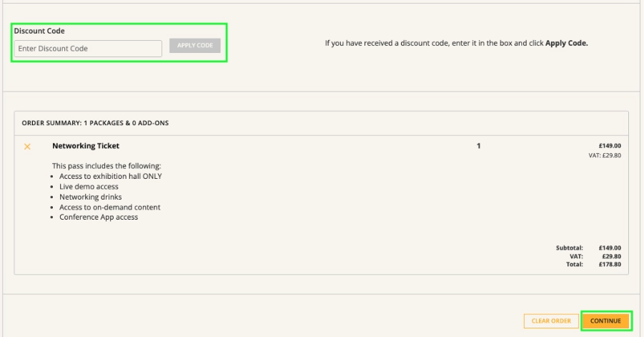
Task: Click the Subtotal label in order totals
Action: pos(570,248)
